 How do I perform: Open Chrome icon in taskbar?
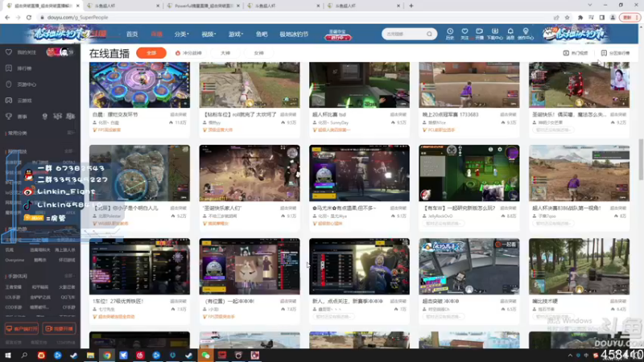pos(107,355)
